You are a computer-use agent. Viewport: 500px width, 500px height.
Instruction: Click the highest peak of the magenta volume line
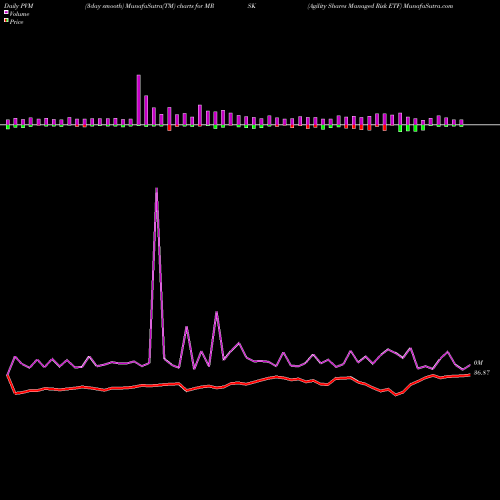(156, 189)
